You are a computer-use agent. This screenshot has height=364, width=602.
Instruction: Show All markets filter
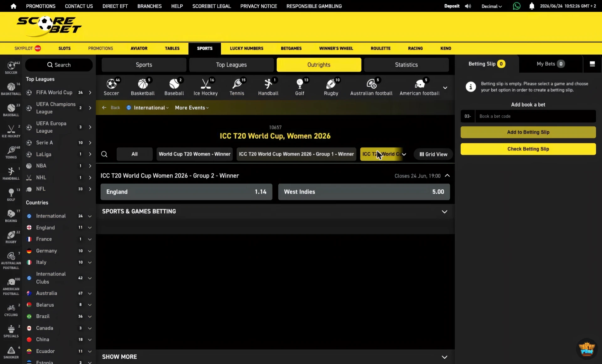(135, 154)
